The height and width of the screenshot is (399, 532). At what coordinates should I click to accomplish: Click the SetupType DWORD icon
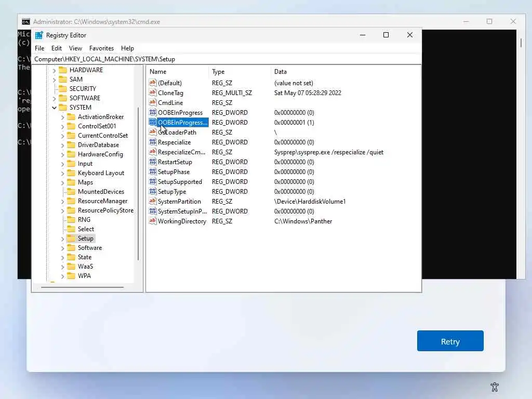pos(153,191)
